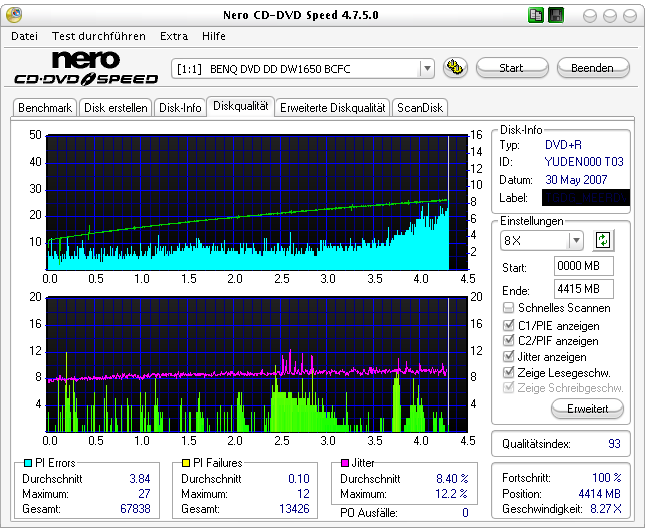This screenshot has width=645, height=528.
Task: Click the cyan PI Errors legend swatch
Action: (x=28, y=463)
